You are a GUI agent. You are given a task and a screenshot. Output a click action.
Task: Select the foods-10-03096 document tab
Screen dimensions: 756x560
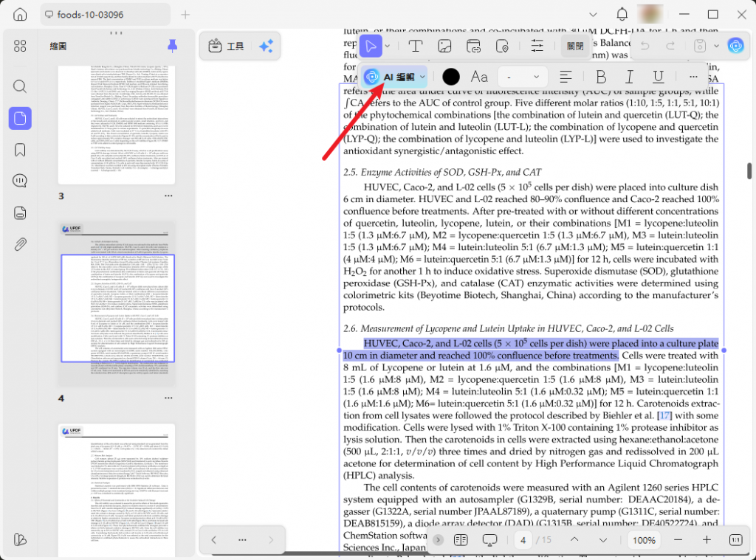pos(105,15)
